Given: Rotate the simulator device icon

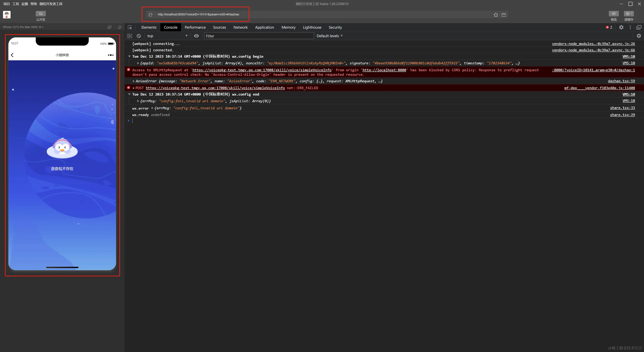Looking at the screenshot, I should pos(119,27).
